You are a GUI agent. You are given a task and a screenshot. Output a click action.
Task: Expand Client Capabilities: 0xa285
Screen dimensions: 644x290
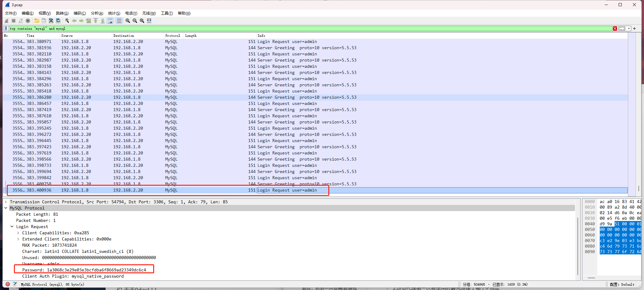(x=18, y=233)
